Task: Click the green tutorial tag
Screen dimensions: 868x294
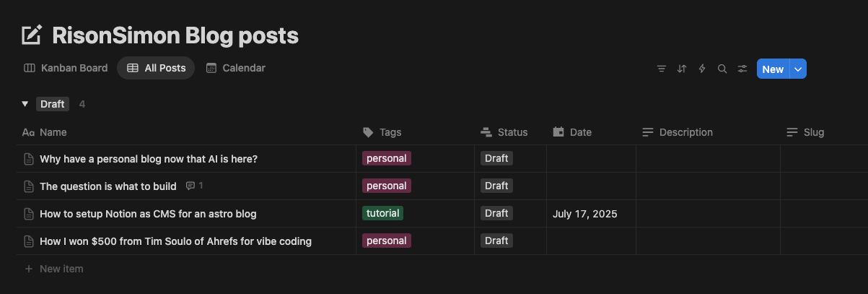Action: 382,214
